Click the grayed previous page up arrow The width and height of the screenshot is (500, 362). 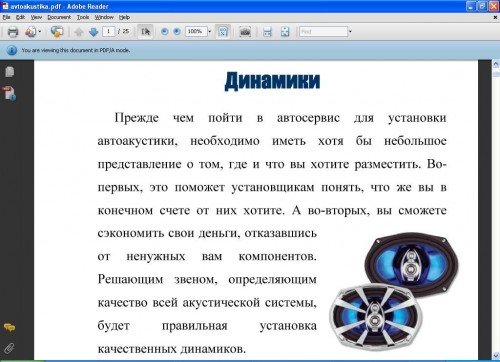point(79,32)
